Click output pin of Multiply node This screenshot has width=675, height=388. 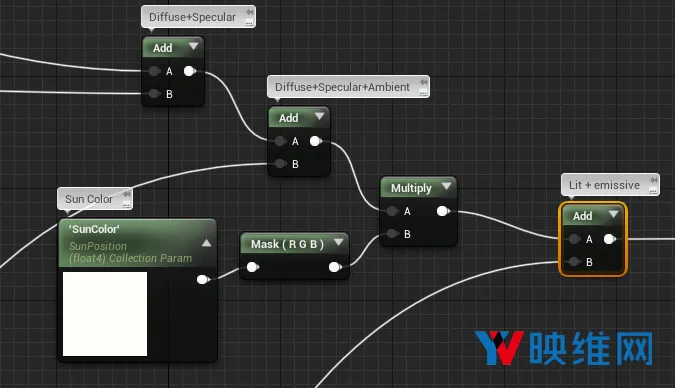443,211
